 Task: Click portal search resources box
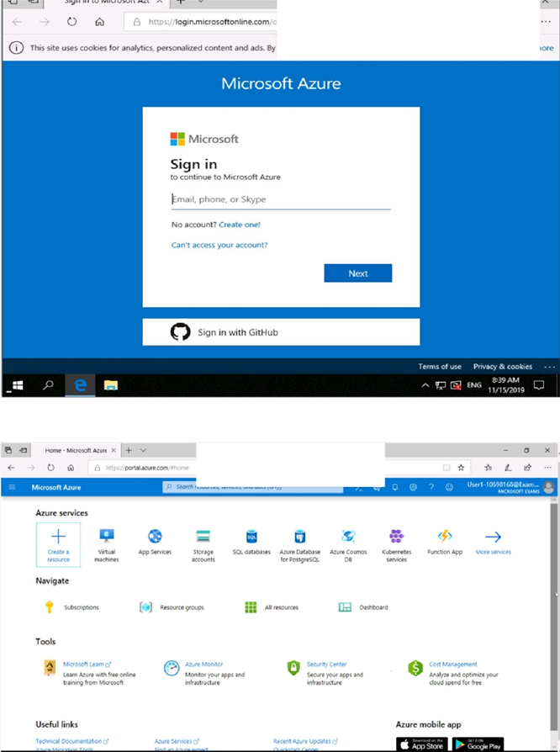tap(252, 487)
